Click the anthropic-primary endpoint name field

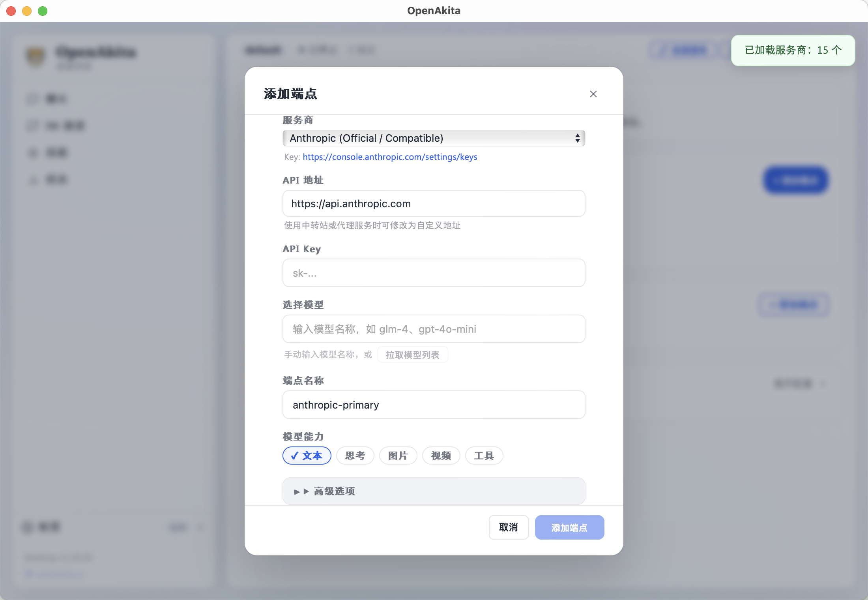(x=434, y=405)
